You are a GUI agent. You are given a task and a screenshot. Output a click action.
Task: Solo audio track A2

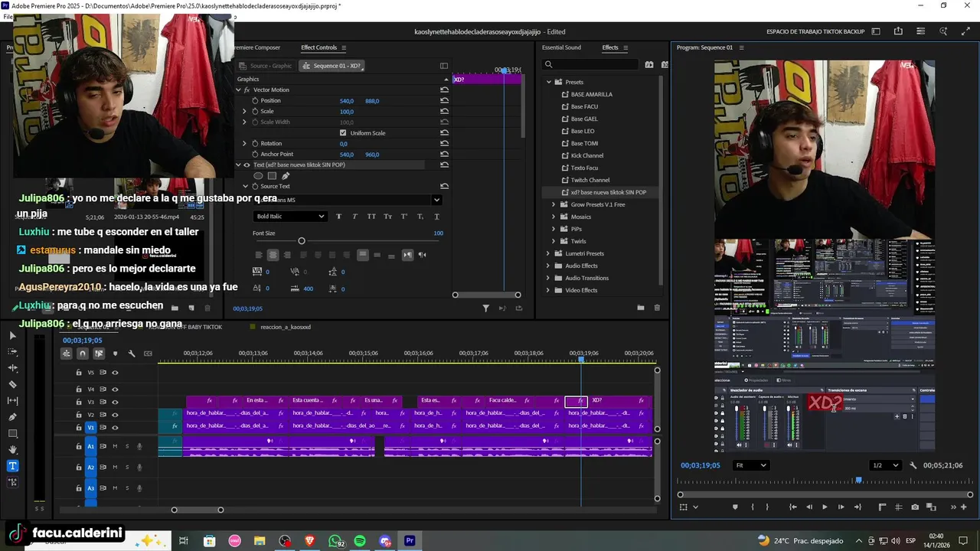pos(127,467)
